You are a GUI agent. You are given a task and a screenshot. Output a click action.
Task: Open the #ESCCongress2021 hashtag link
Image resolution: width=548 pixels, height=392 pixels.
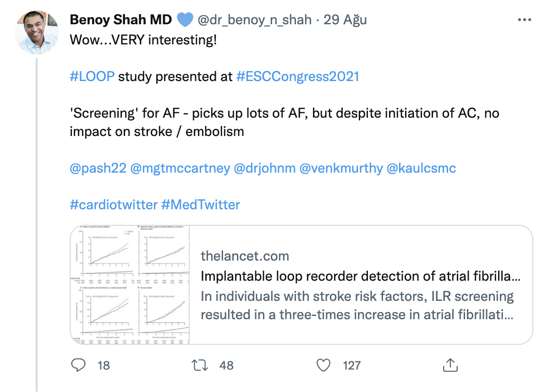(297, 76)
